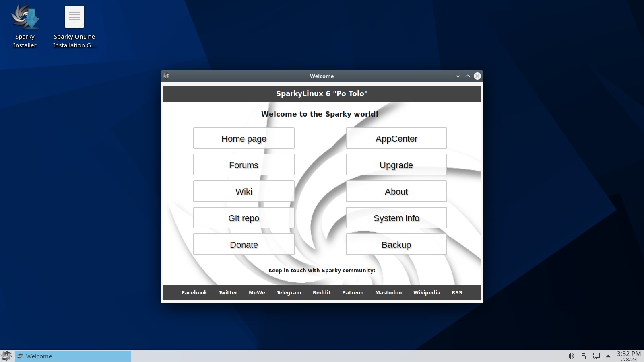
Task: Click the volume speaker tray icon
Action: [570, 356]
